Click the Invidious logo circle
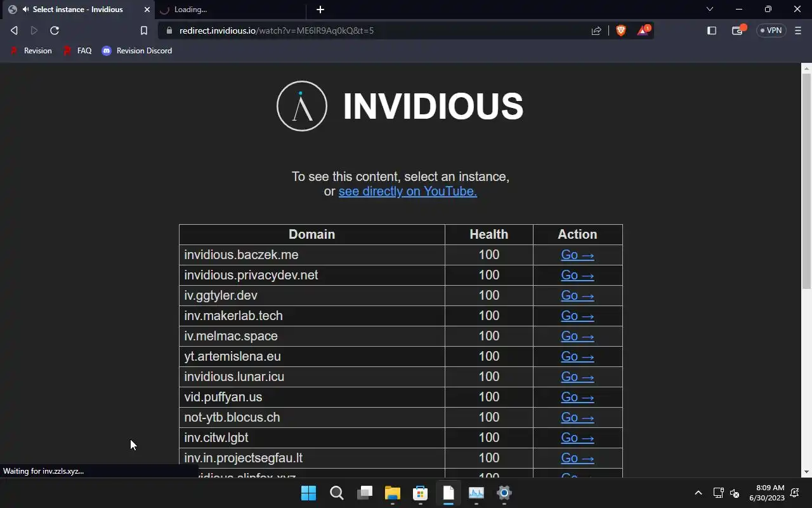Image resolution: width=812 pixels, height=508 pixels. point(302,106)
